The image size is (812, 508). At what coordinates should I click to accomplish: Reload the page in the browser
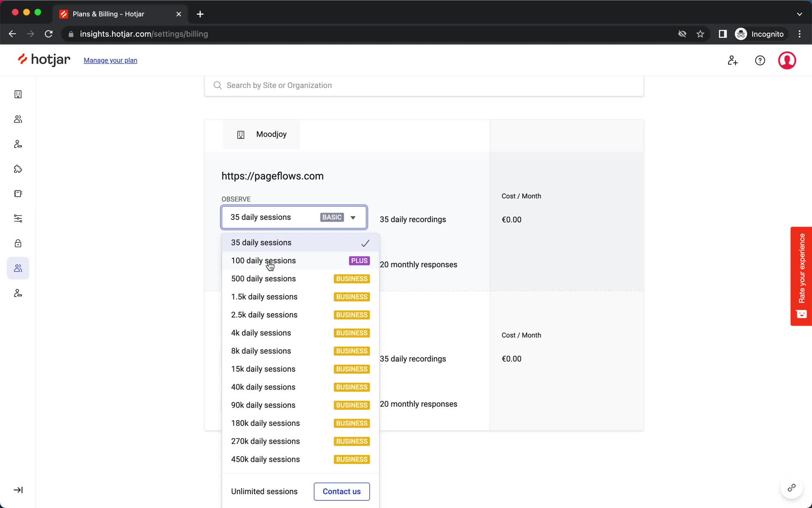[49, 34]
